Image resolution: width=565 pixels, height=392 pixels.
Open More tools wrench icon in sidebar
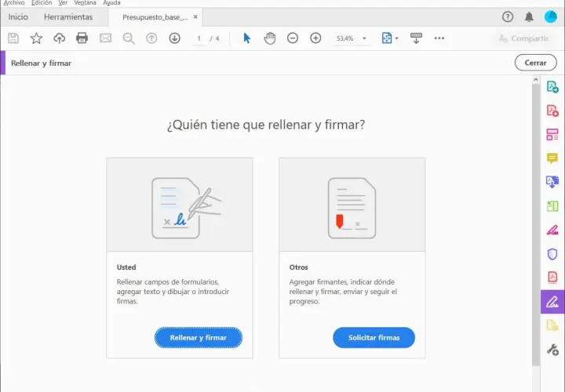552,349
